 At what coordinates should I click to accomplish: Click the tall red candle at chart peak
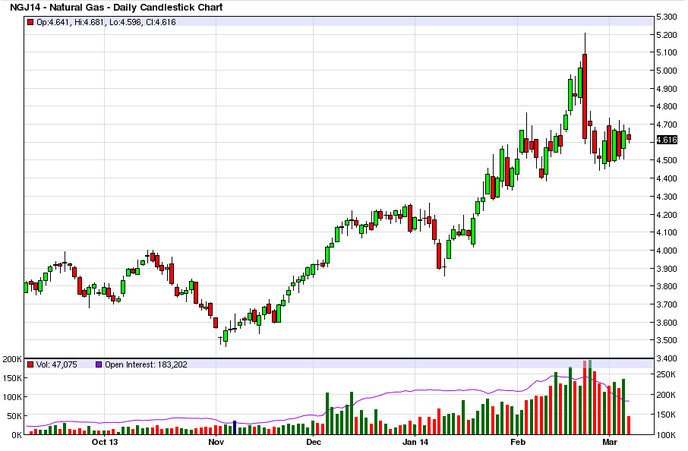click(584, 95)
